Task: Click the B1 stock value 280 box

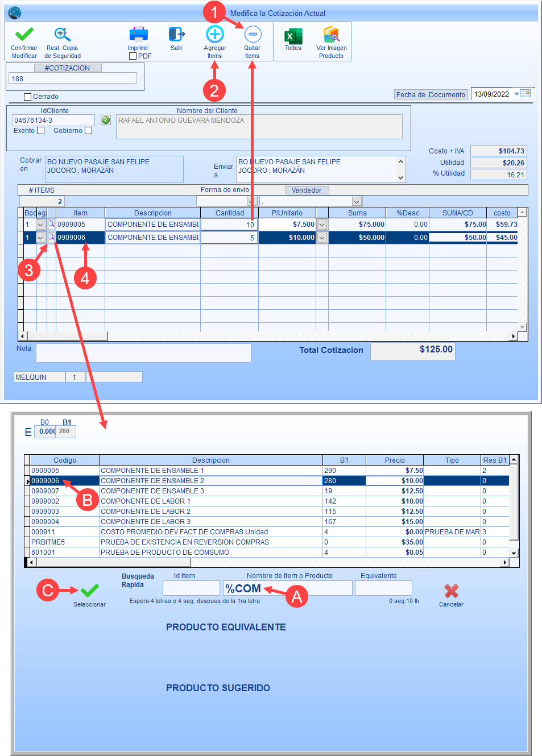Action: [67, 431]
